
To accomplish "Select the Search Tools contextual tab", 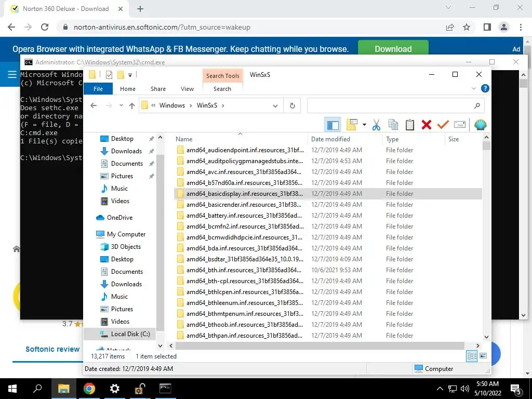I will pyautogui.click(x=222, y=76).
